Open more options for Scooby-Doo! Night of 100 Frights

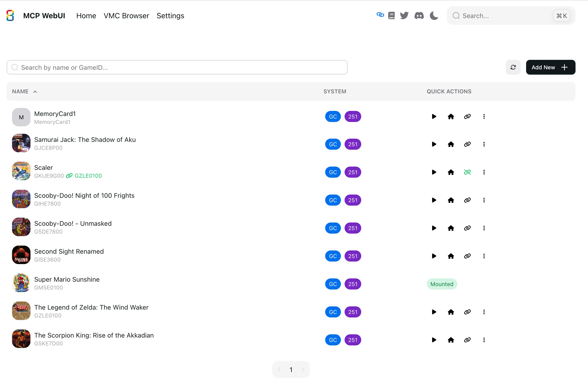click(x=484, y=200)
